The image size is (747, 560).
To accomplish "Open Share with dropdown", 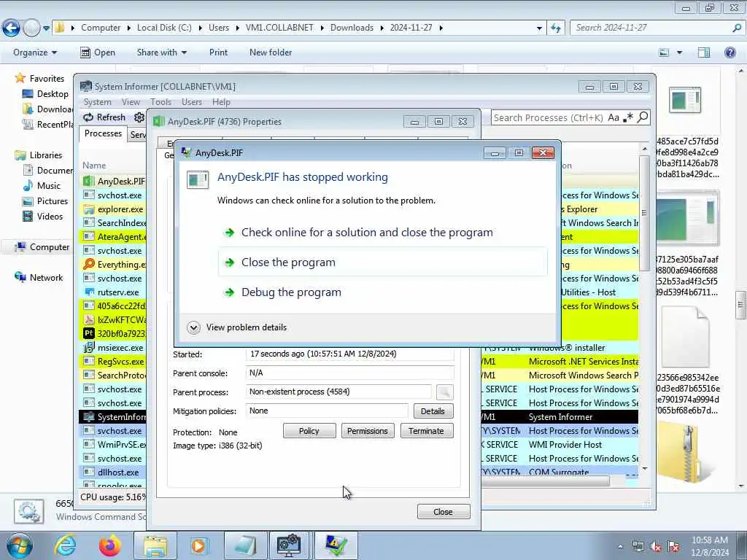I will pos(161,52).
